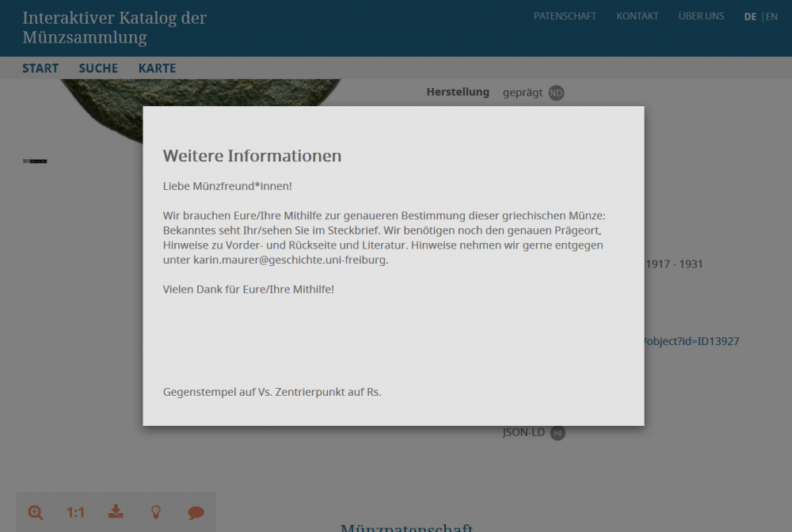Click the icon next to JSON-LD
This screenshot has height=532, width=792.
[x=558, y=432]
